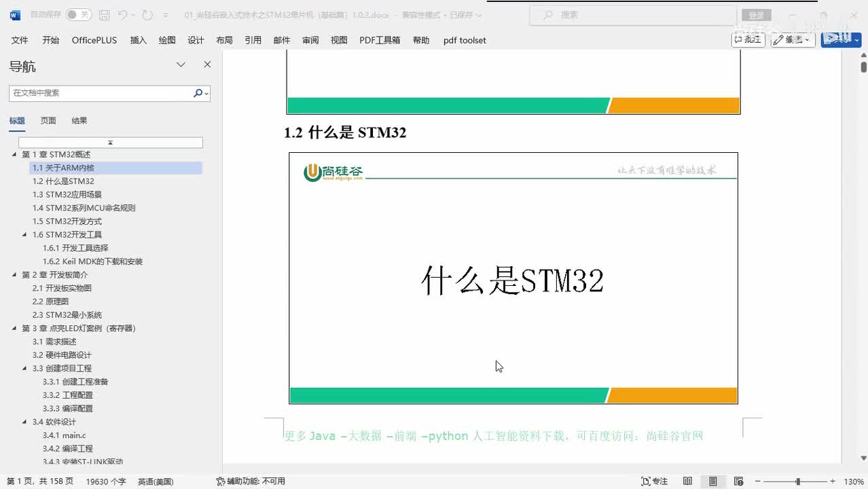
Task: Open the OfficePLUS tab
Action: pyautogui.click(x=94, y=40)
